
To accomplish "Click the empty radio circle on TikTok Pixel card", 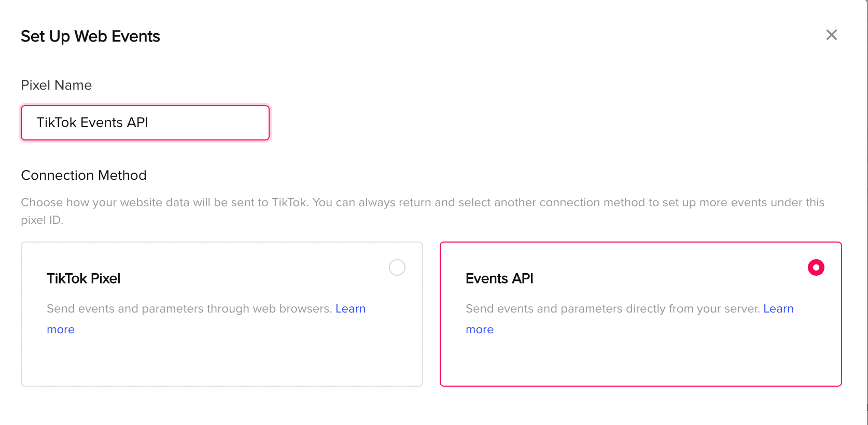I will tap(397, 267).
